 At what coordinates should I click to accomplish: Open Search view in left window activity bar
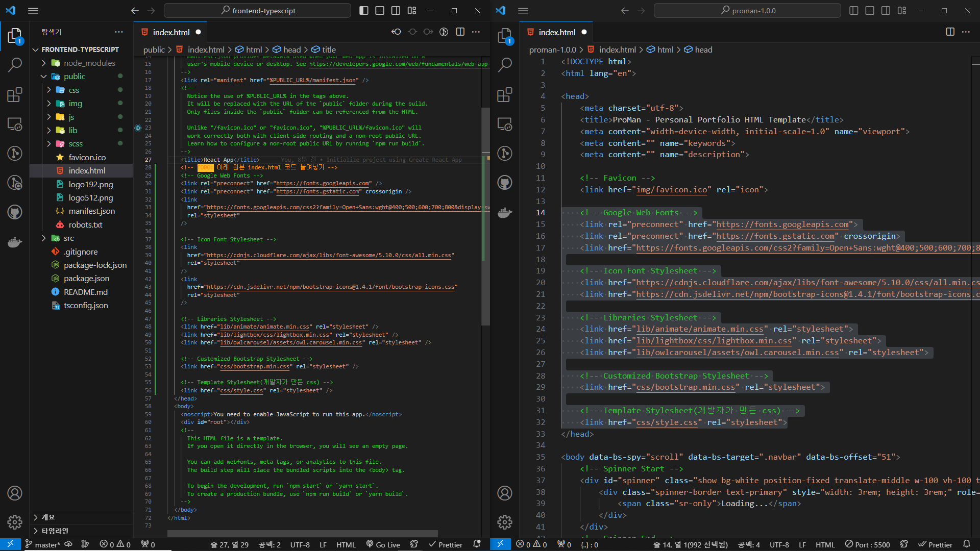pyautogui.click(x=15, y=65)
